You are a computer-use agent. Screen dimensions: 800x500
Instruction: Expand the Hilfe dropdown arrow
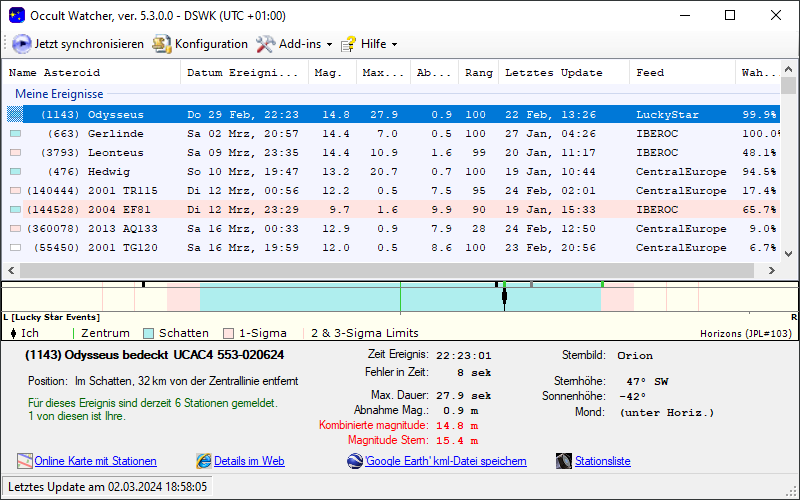394,45
